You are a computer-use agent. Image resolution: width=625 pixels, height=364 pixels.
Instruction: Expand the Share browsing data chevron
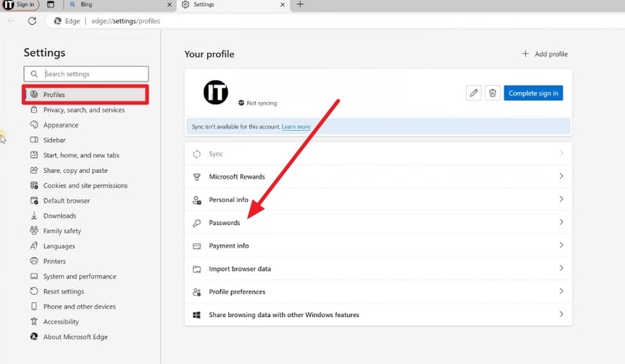tap(561, 314)
